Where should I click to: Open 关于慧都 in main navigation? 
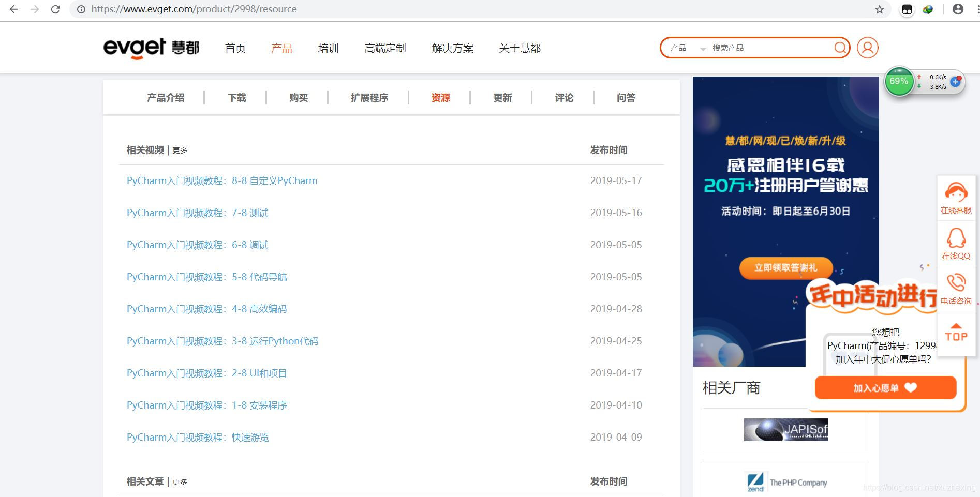[519, 48]
